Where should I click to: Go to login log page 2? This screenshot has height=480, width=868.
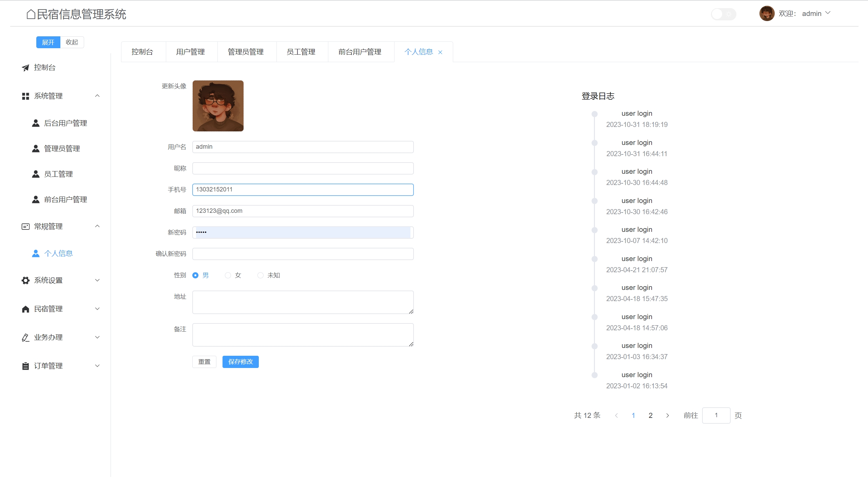pos(650,416)
